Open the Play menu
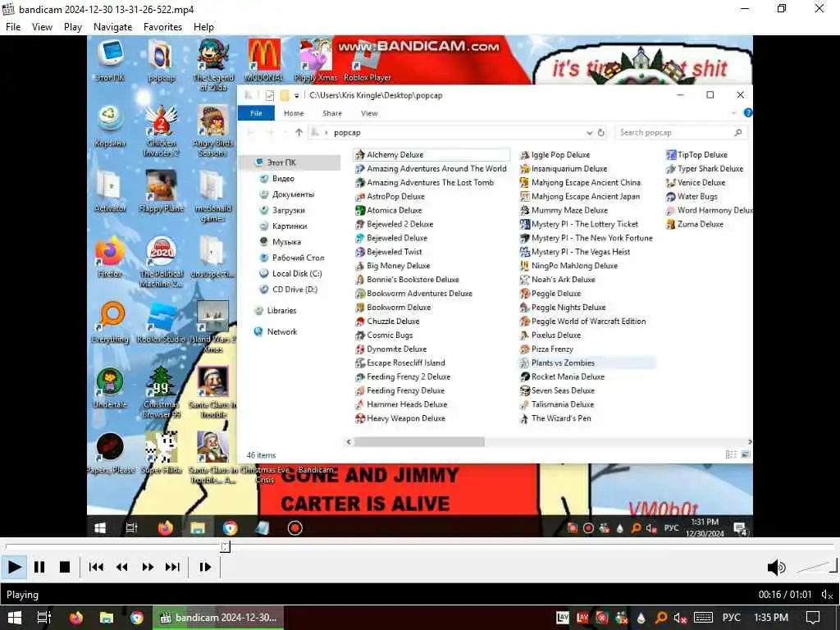The height and width of the screenshot is (630, 840). 72,27
